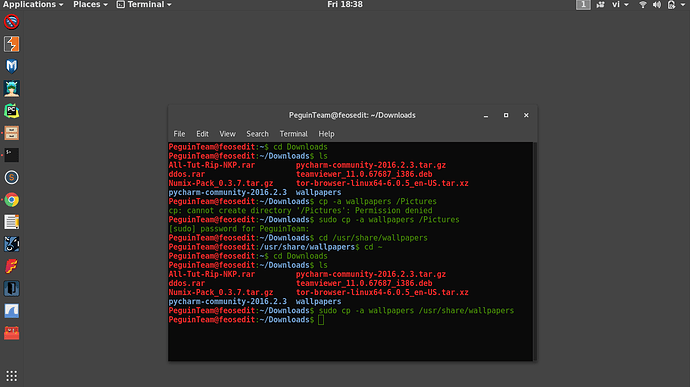Open the text editor notepad dock icon
The width and height of the screenshot is (690, 387).
click(x=11, y=222)
